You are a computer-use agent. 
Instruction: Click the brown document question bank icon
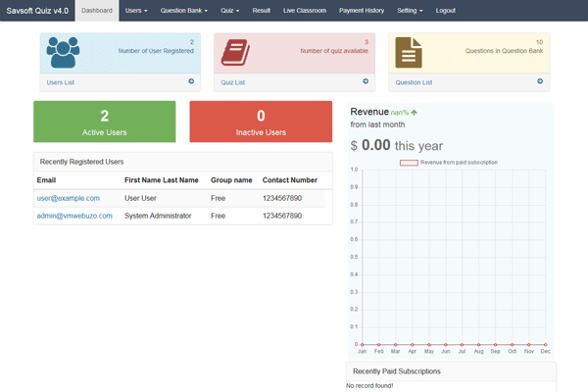point(409,52)
